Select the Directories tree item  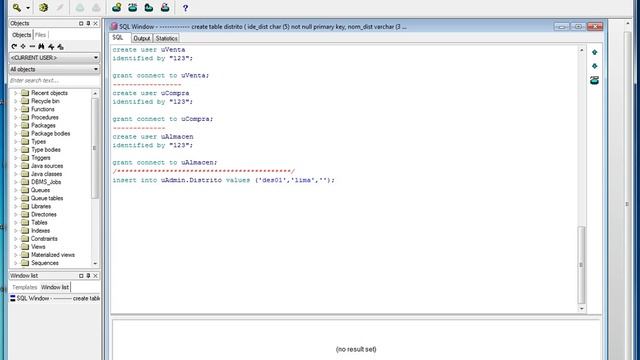[44, 215]
